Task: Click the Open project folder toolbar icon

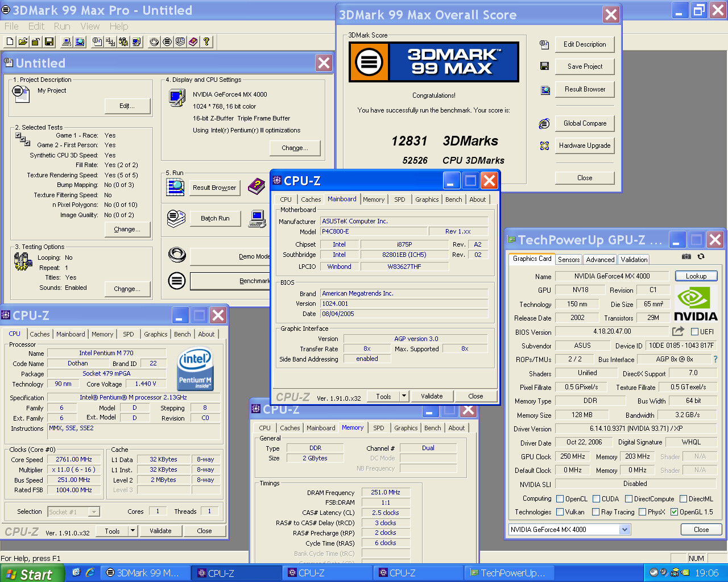Action: 23,41
